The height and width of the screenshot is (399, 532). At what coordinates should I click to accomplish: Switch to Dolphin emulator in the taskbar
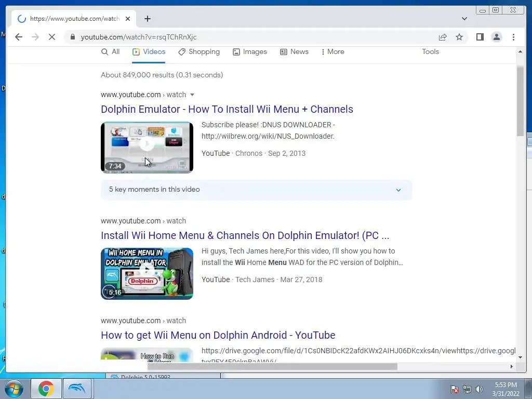point(77,389)
